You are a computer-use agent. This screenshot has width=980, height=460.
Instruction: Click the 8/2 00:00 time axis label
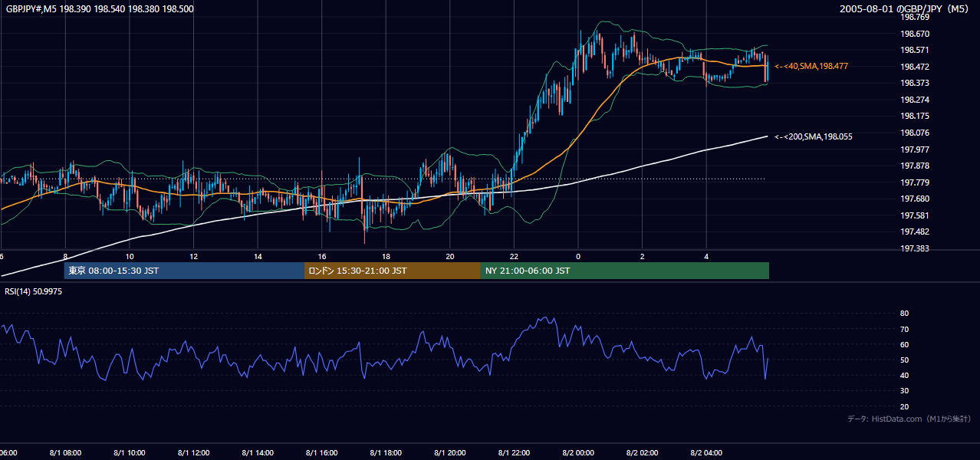pos(578,452)
